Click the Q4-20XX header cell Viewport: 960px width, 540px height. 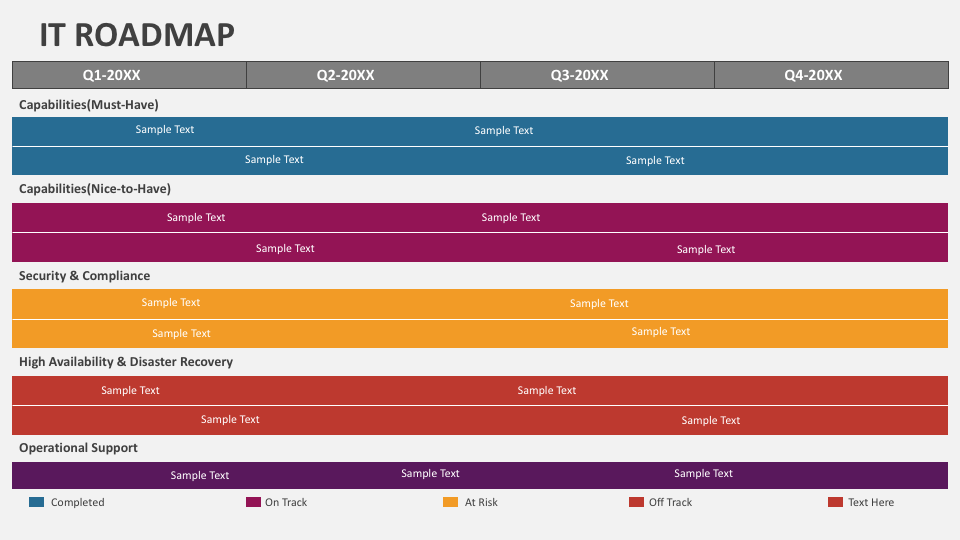[831, 75]
